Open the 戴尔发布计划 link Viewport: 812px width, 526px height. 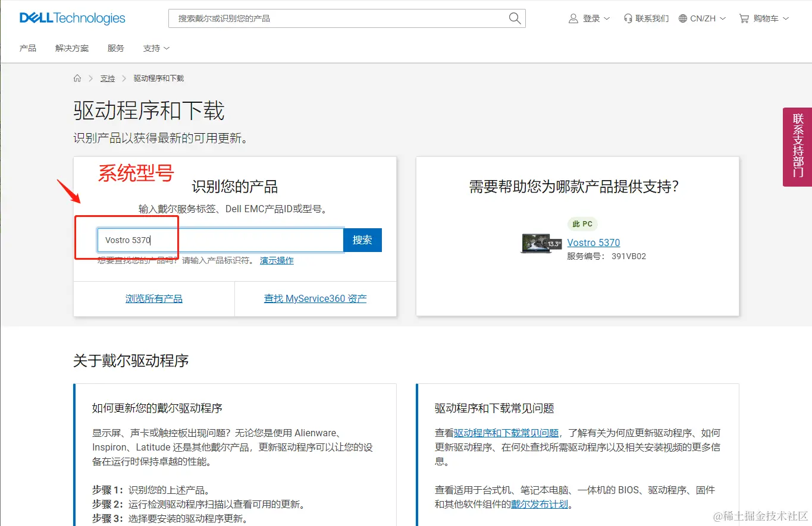[x=540, y=505]
